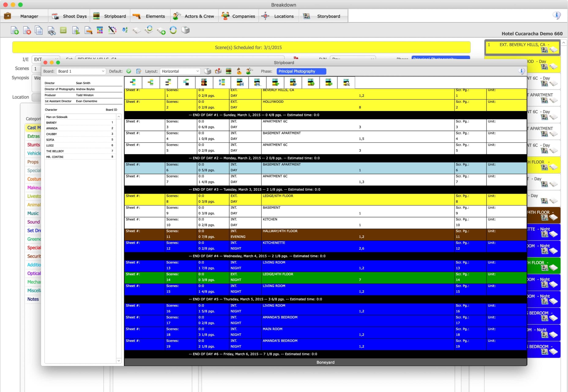
Task: Duplicate the selected breakdown sheet
Action: click(39, 30)
